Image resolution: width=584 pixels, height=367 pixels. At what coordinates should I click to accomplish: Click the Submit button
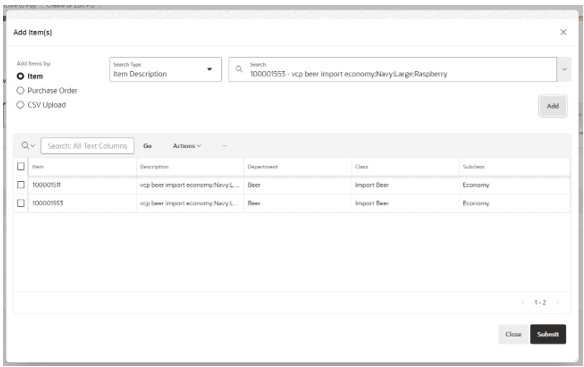coord(548,334)
